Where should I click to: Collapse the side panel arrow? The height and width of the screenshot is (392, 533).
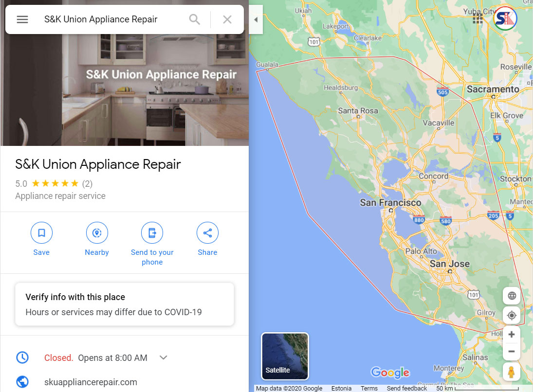coord(256,20)
